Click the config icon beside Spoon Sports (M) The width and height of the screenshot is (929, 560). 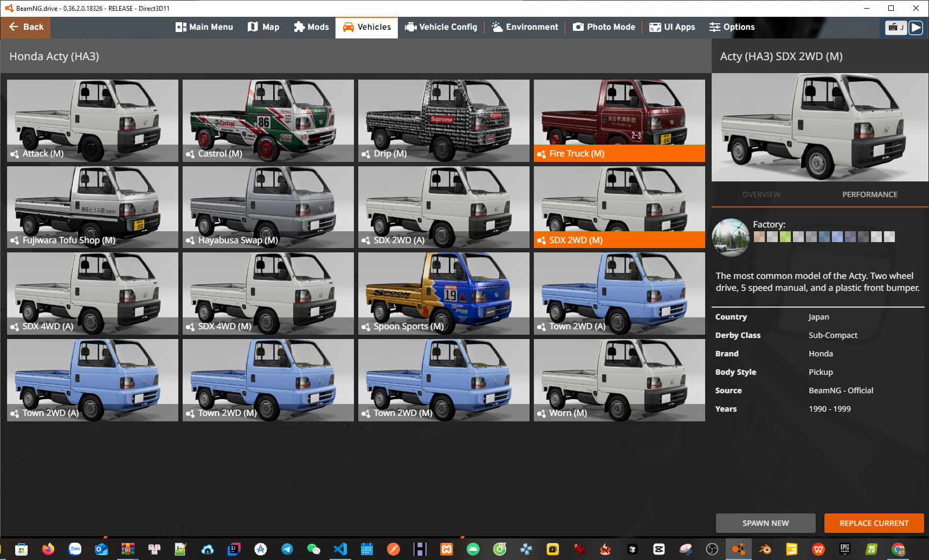366,327
